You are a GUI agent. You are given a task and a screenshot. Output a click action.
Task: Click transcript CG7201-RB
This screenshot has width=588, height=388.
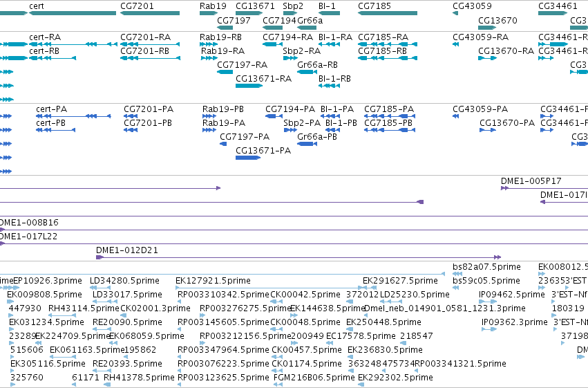pyautogui.click(x=144, y=51)
